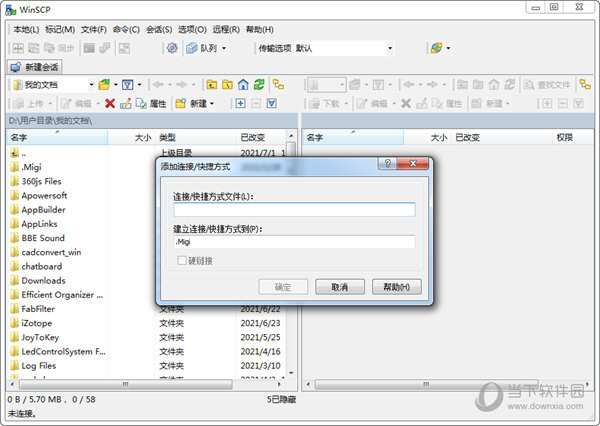Click remote find files (查找文件) button
Image resolution: width=600 pixels, height=426 pixels.
tap(547, 85)
